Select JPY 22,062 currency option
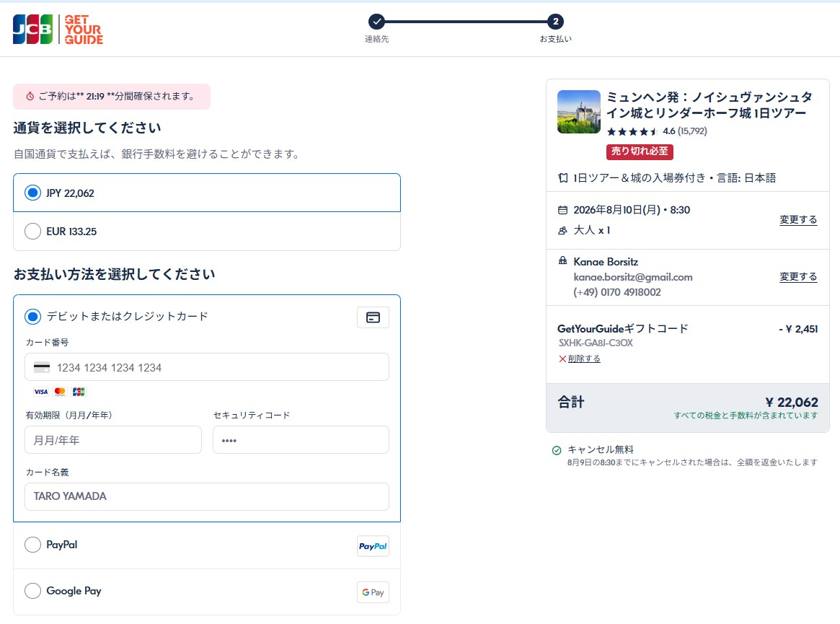The width and height of the screenshot is (840, 624). (x=207, y=193)
